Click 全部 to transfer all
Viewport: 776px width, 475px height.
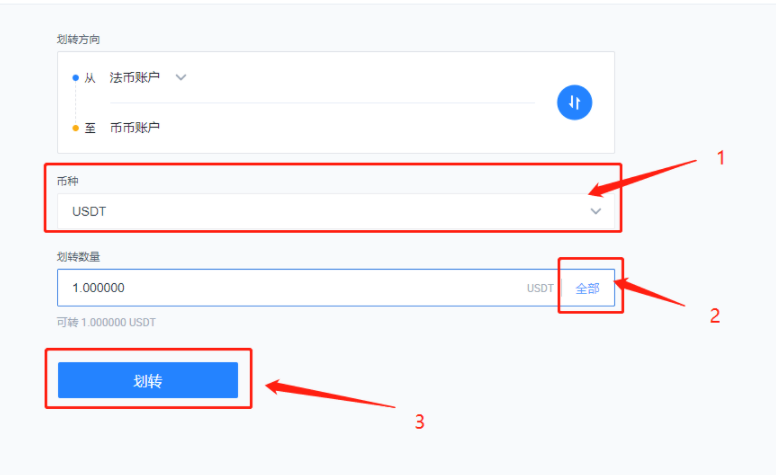coord(587,288)
